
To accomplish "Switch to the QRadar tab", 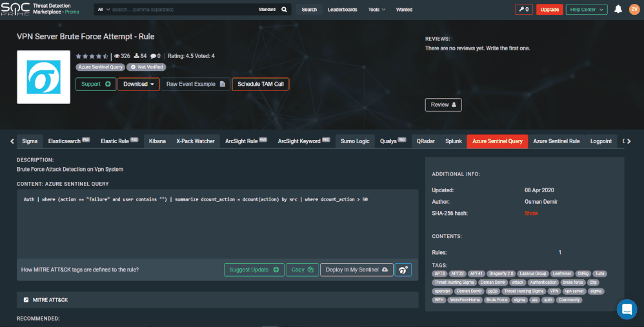I will (425, 141).
